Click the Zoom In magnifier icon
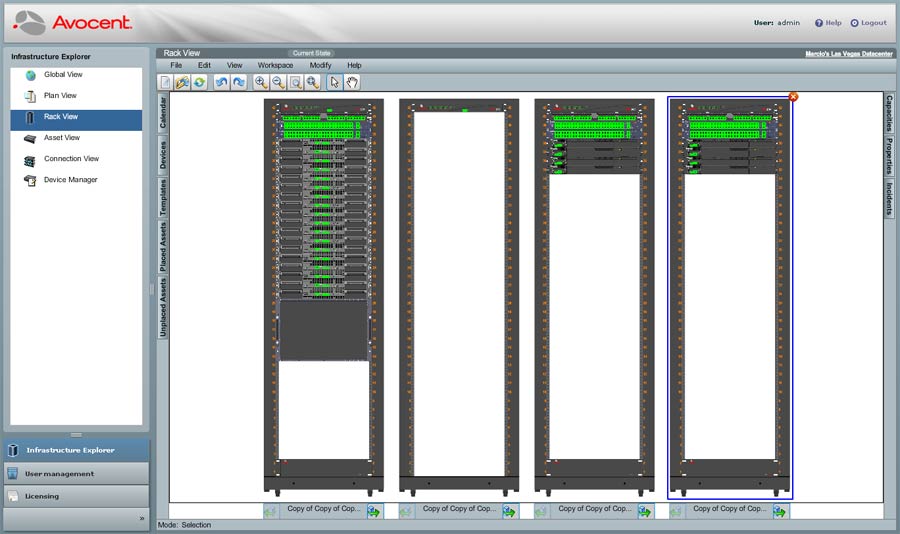Image resolution: width=900 pixels, height=534 pixels. [261, 83]
